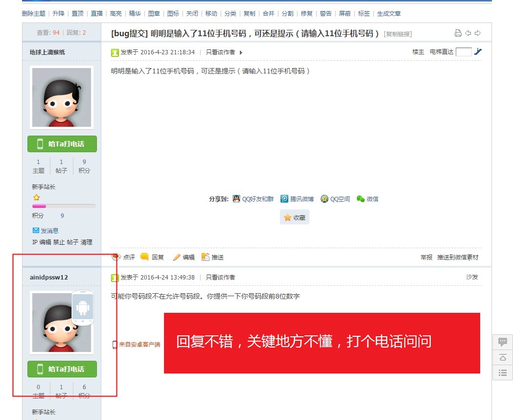513x420 pixels.
Task: Click the 编辑 pencil icon
Action: point(177,257)
